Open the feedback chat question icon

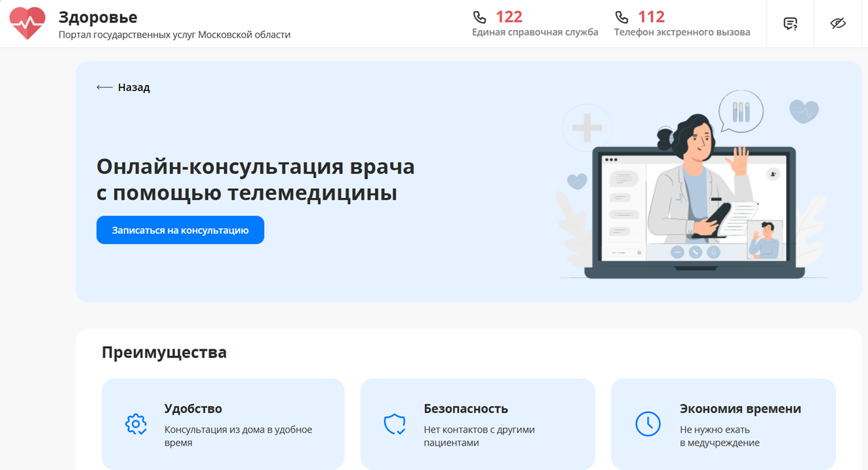789,24
